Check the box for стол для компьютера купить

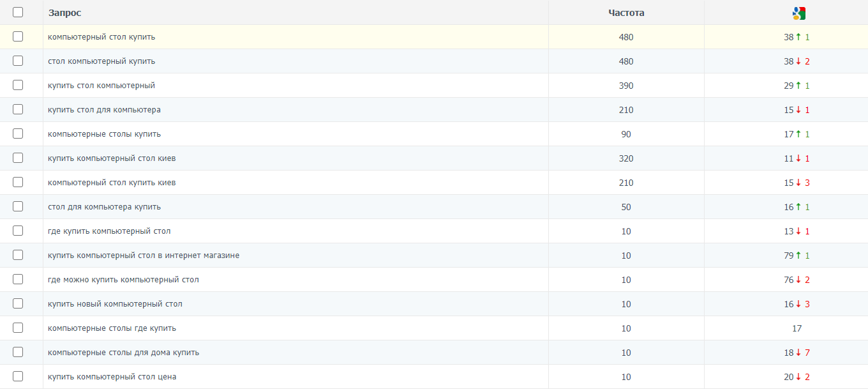(18, 206)
